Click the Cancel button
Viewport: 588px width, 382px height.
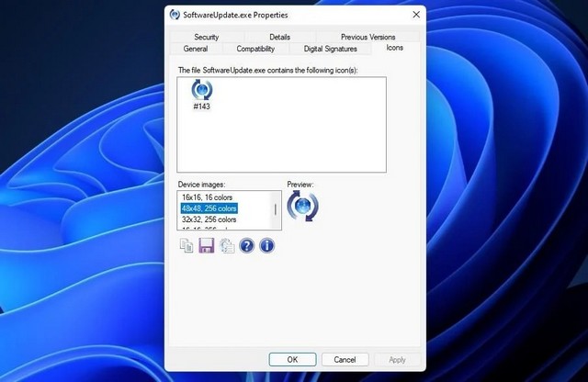[345, 359]
